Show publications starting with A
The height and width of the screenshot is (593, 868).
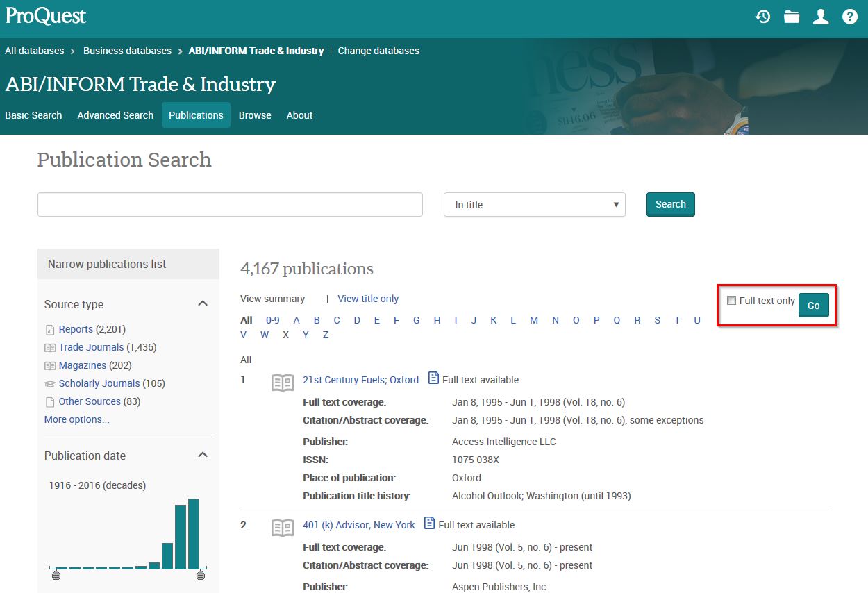[x=297, y=320]
